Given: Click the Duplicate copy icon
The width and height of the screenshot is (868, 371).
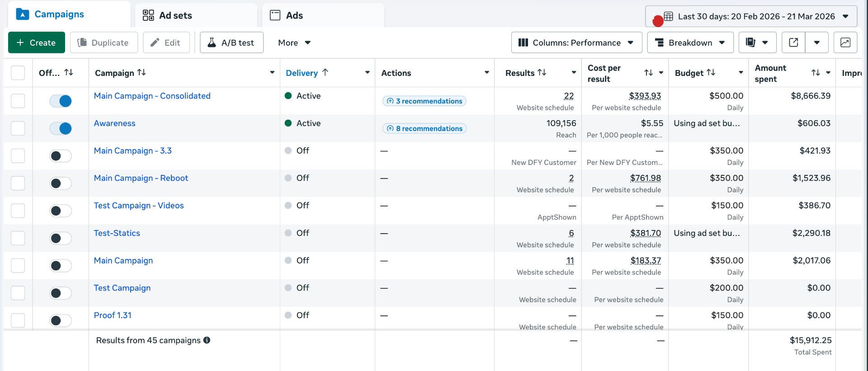Looking at the screenshot, I should click(x=82, y=42).
